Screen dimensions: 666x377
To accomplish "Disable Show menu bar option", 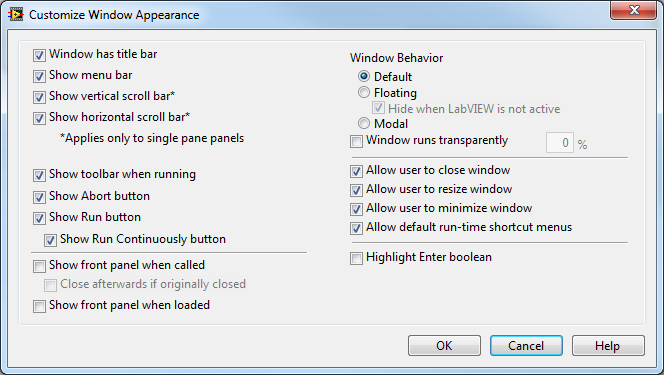I will (x=40, y=76).
